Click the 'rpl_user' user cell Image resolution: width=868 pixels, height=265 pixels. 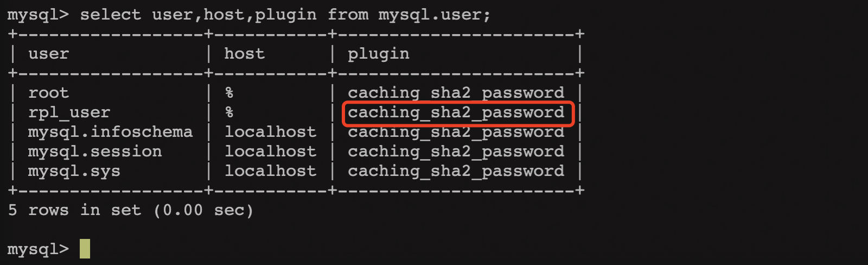(69, 112)
